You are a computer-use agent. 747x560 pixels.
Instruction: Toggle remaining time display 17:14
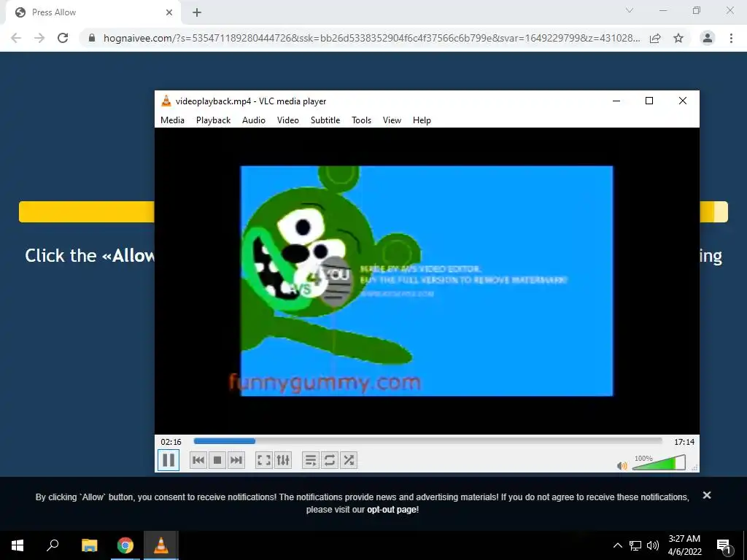pyautogui.click(x=684, y=442)
